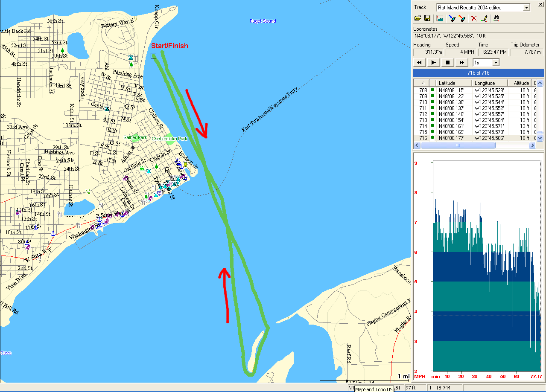Click the Start/Finish marker square on map
Viewport: 546px width, 392px height.
click(154, 55)
